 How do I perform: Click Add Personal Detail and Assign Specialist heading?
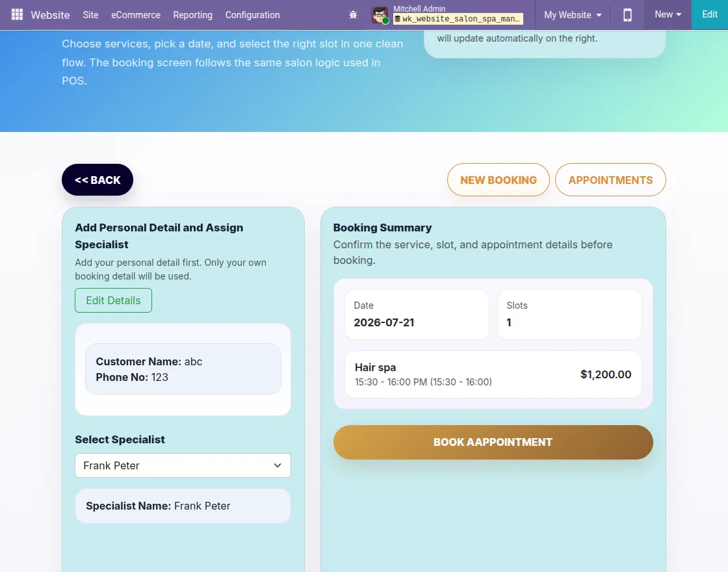coord(159,236)
